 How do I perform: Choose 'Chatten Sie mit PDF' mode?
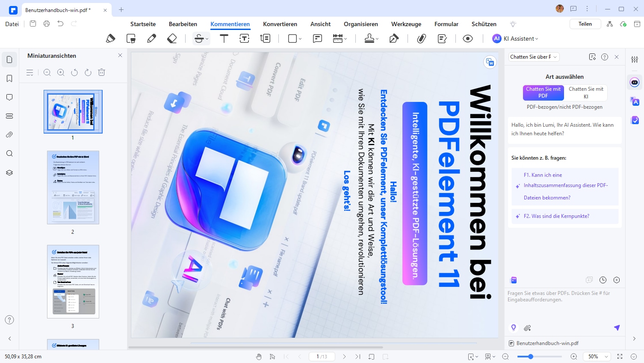pos(543,92)
